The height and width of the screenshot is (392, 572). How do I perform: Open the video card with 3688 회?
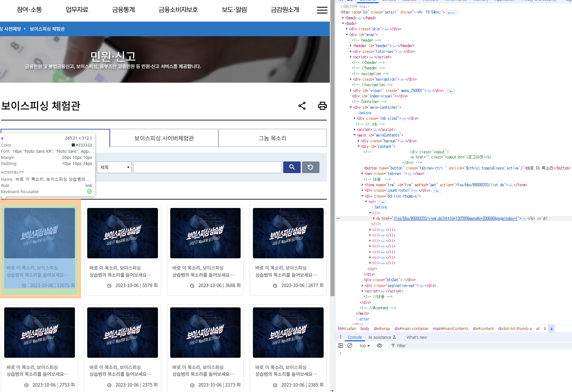[x=205, y=250]
